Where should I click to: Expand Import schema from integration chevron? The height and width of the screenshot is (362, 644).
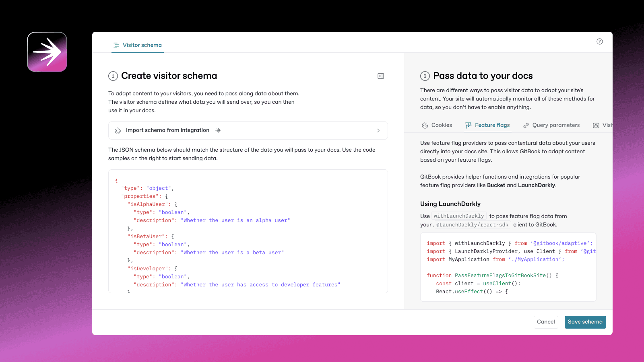[378, 130]
